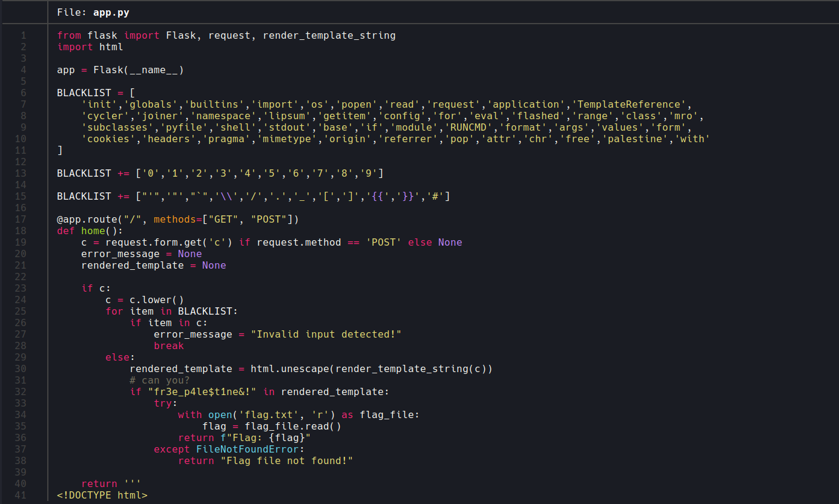Image resolution: width=839 pixels, height=504 pixels.
Task: Click the 'RUNCMD' string in blacklist
Action: click(x=468, y=127)
